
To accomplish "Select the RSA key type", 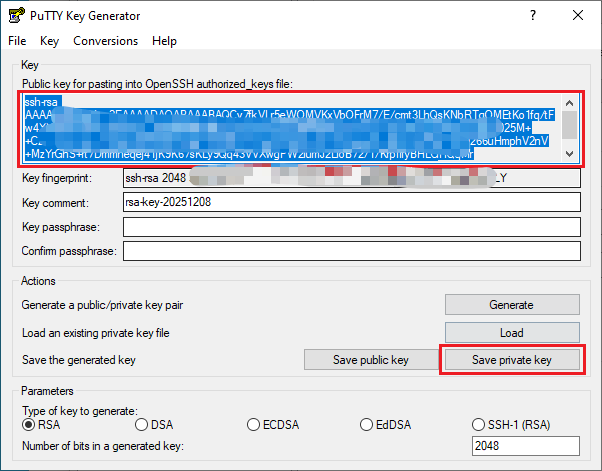I will point(41,425).
